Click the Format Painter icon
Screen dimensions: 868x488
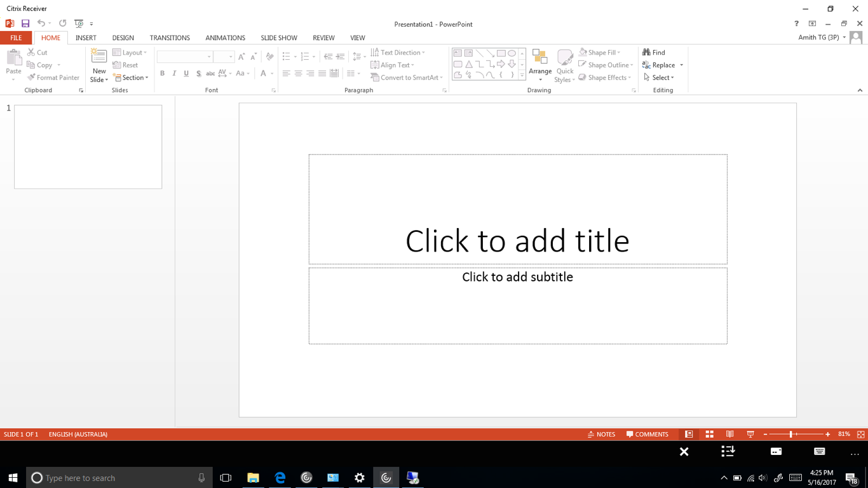pos(32,77)
